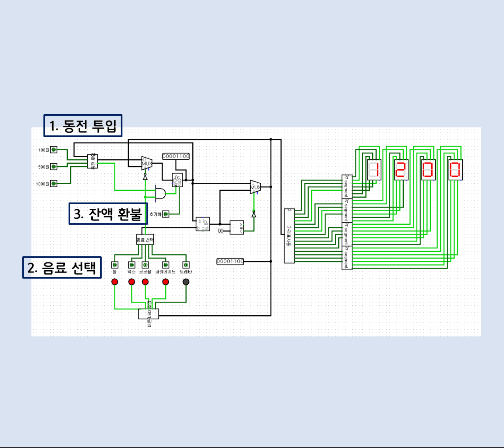Toggle the 초기화 reset input pin
The width and height of the screenshot is (504, 448).
click(x=166, y=214)
